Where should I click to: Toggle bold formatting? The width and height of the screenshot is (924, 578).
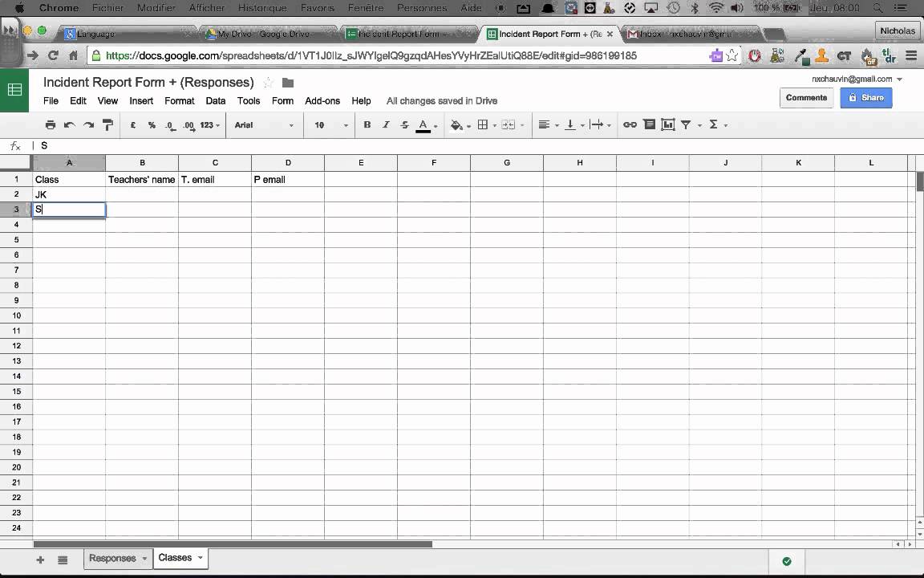367,125
